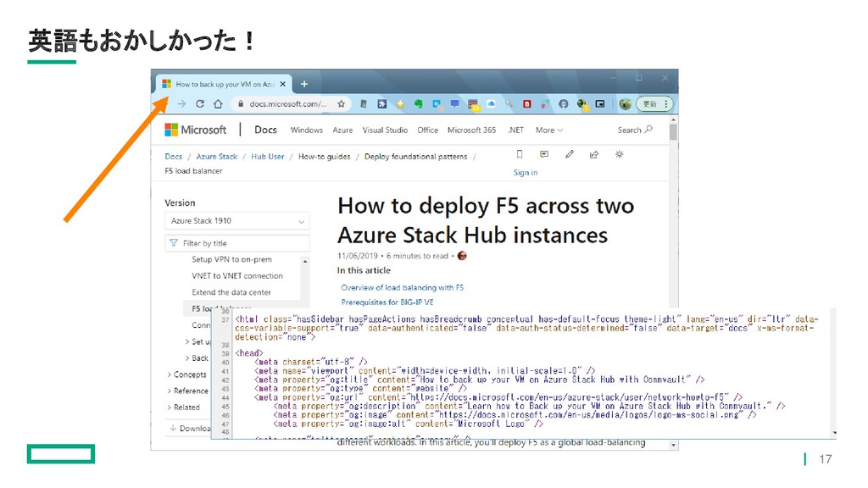Click 'How-to guides' breadcrumb text
Viewport: 868px width, 488px height.
[325, 157]
